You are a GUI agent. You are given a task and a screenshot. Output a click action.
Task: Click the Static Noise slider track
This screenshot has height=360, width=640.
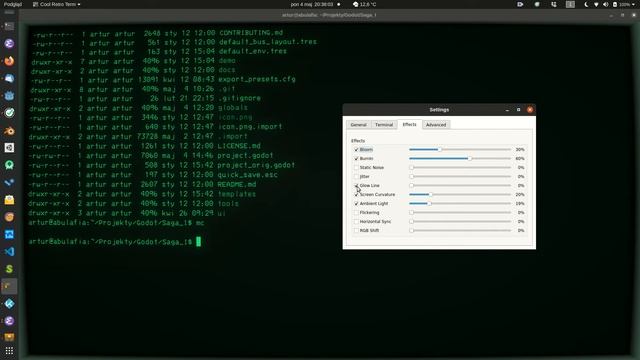[460, 168]
